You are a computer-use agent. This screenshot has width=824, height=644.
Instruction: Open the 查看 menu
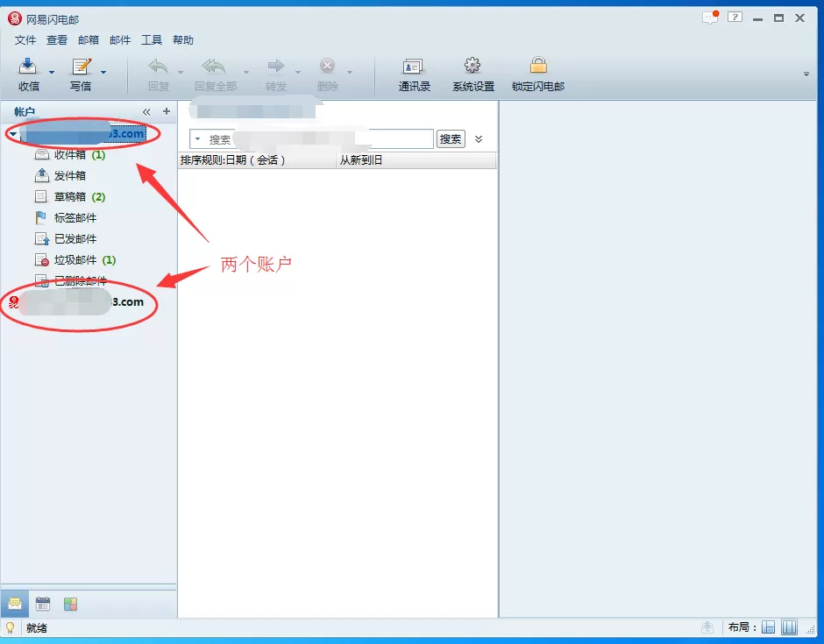[x=57, y=40]
